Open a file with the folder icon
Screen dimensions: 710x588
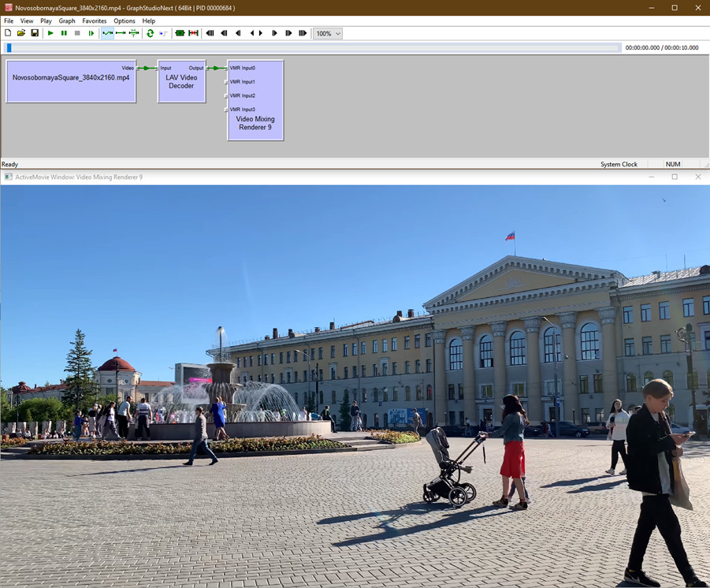click(21, 33)
